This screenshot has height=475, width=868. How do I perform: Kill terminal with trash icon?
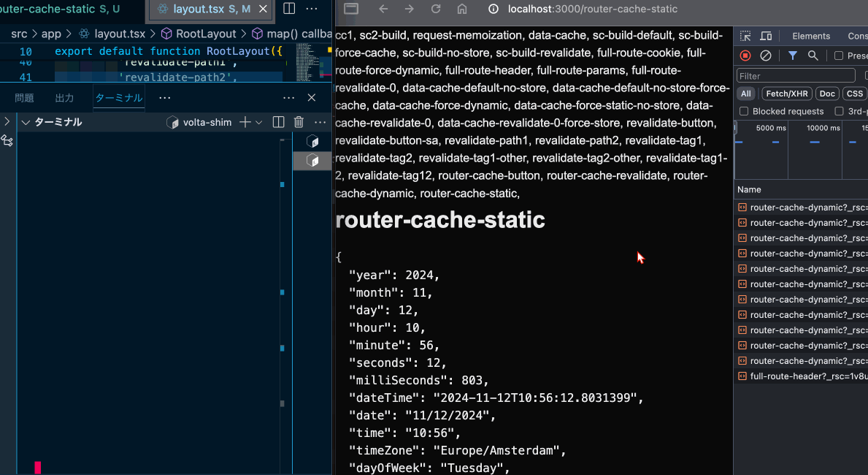click(299, 122)
